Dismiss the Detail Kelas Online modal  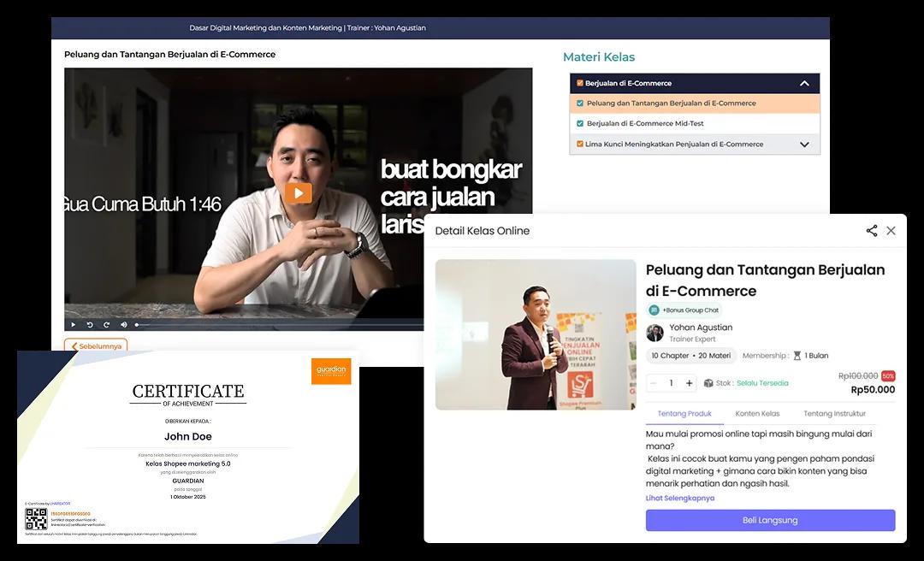coord(892,230)
